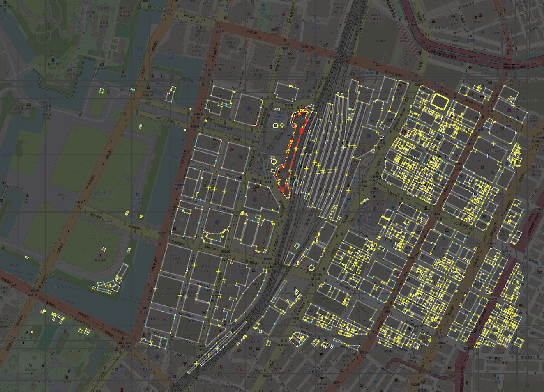Click the Torch Tower label
Screen dimensions: 544x392
pyautogui.click(x=377, y=41)
